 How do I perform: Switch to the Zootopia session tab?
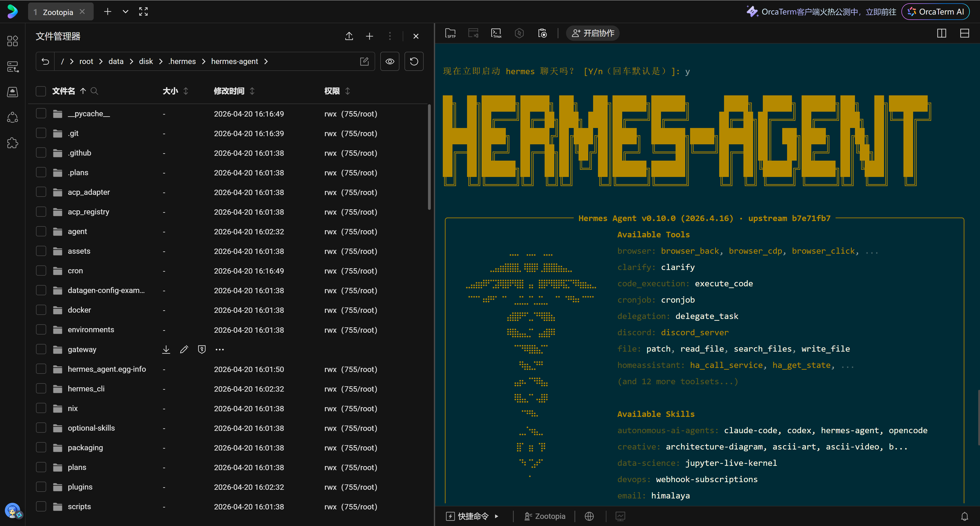coord(60,12)
